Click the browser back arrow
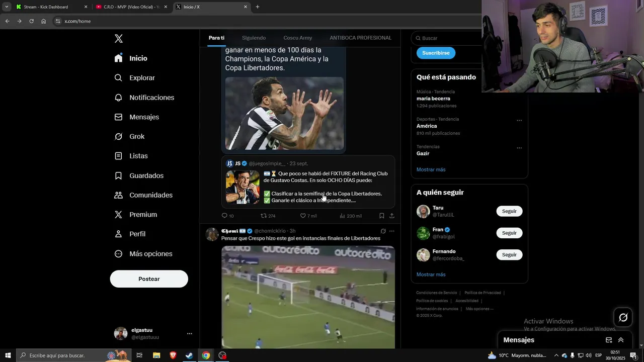The width and height of the screenshot is (644, 362). (x=7, y=21)
